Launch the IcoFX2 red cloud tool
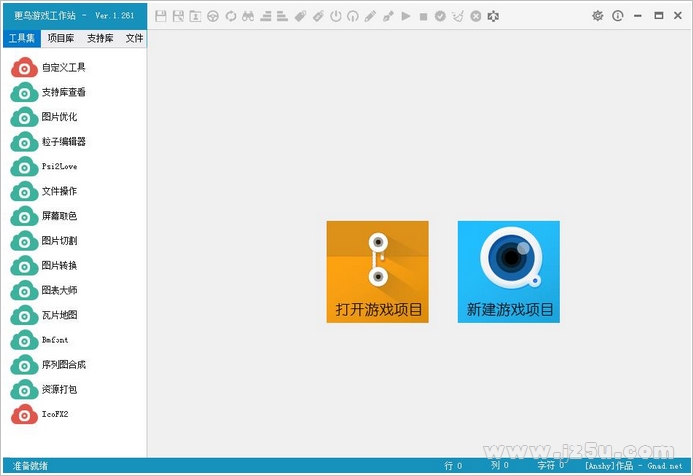The width and height of the screenshot is (693, 476). tap(39, 414)
